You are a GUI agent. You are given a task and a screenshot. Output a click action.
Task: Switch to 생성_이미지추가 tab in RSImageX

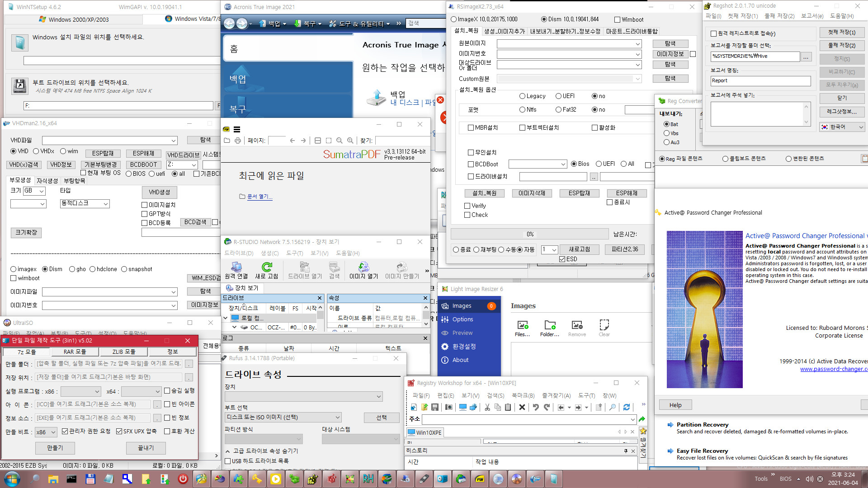coord(505,31)
